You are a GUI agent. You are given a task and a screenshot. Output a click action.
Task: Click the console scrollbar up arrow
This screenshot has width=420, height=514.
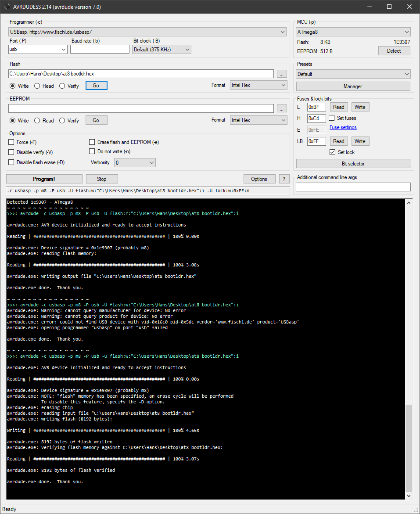[x=409, y=203]
